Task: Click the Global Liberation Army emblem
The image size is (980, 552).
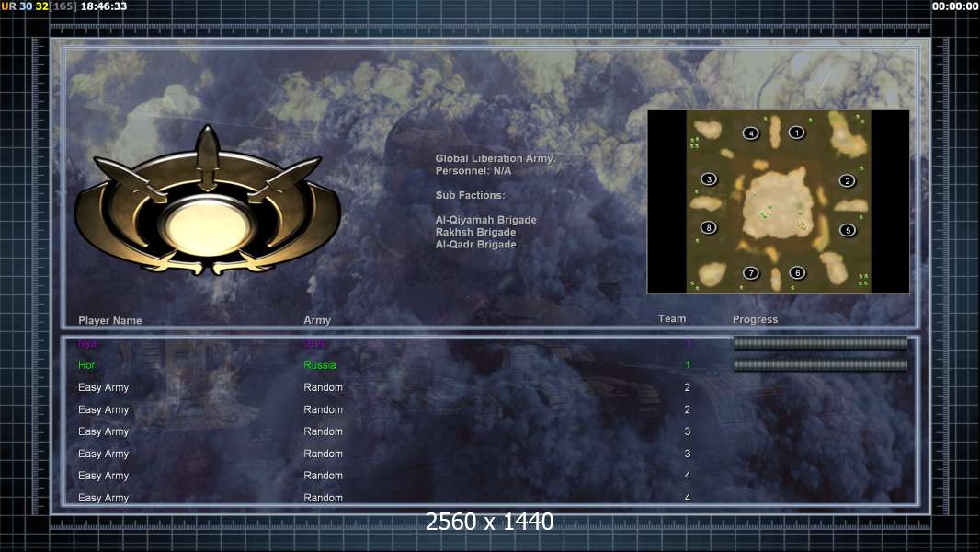Action: [x=208, y=204]
